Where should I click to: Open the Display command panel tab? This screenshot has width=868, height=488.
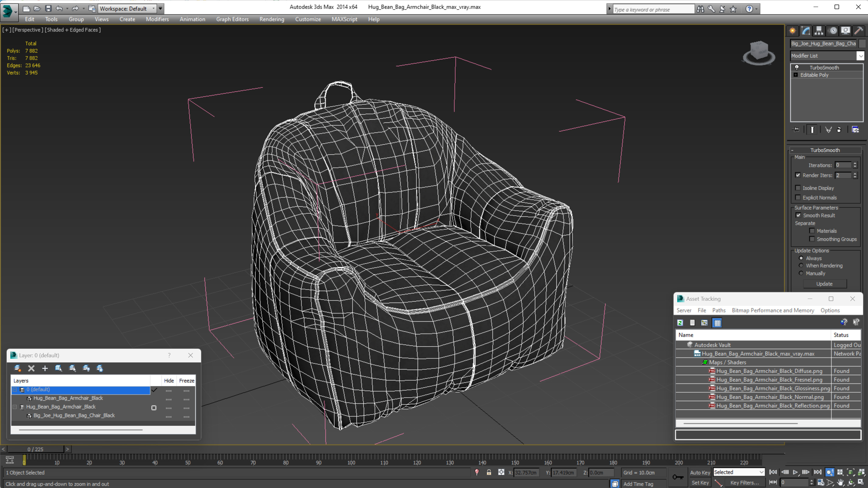point(845,31)
